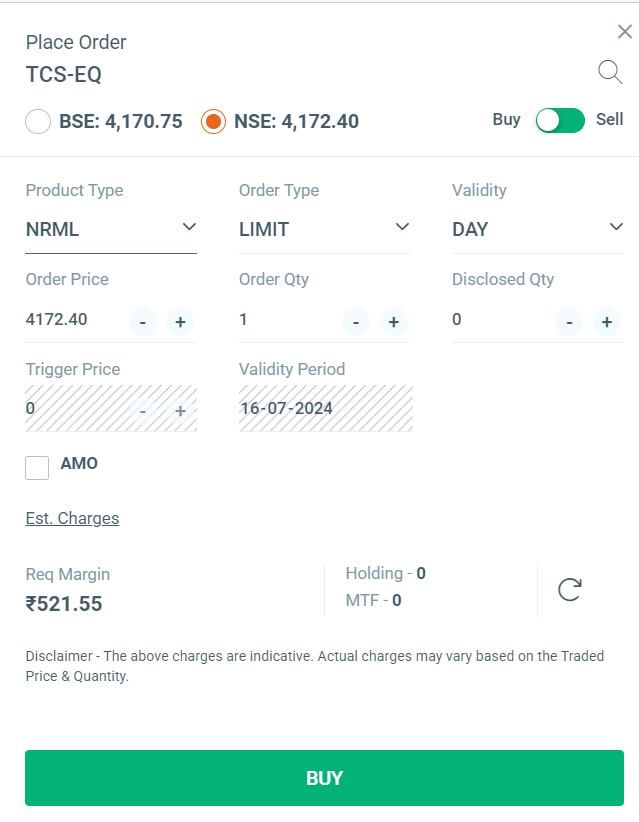
Task: Switch the Buy/Sell toggle to Sell
Action: 560,119
